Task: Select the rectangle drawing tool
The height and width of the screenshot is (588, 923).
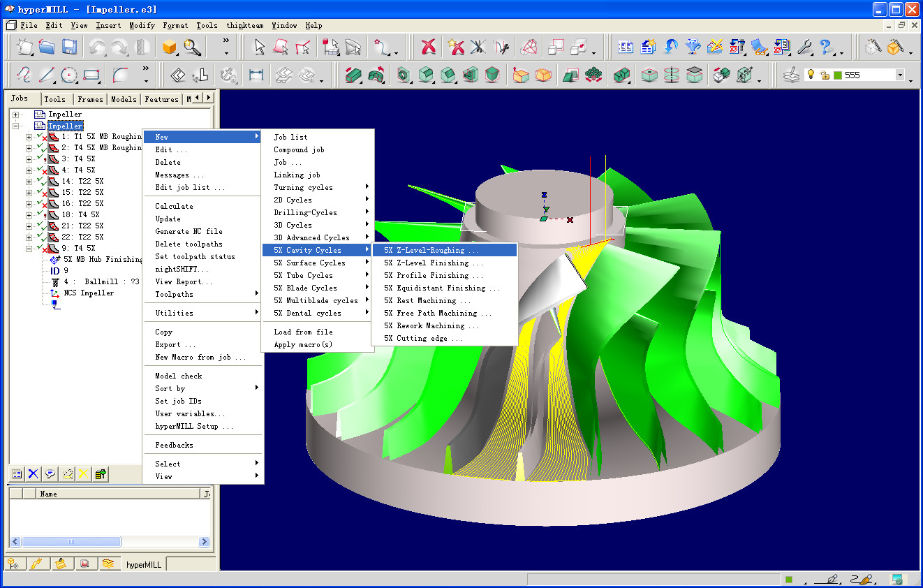Action: pos(91,75)
